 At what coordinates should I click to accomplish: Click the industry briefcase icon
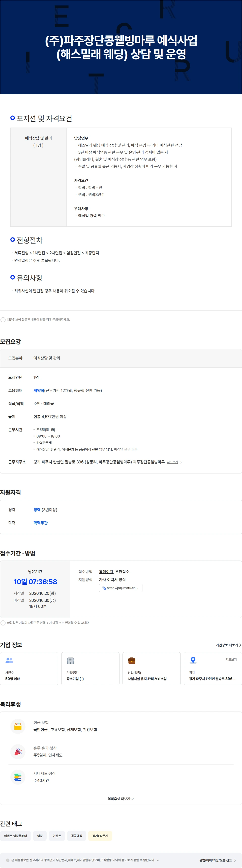click(132, 660)
